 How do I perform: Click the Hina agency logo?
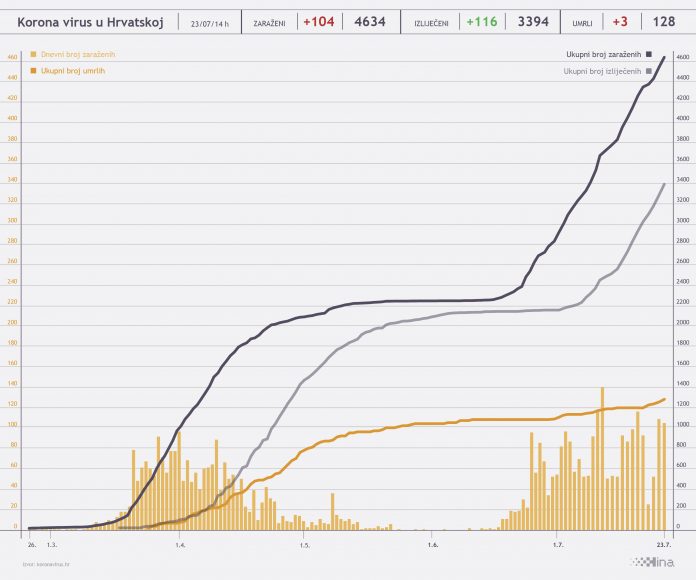click(x=653, y=562)
